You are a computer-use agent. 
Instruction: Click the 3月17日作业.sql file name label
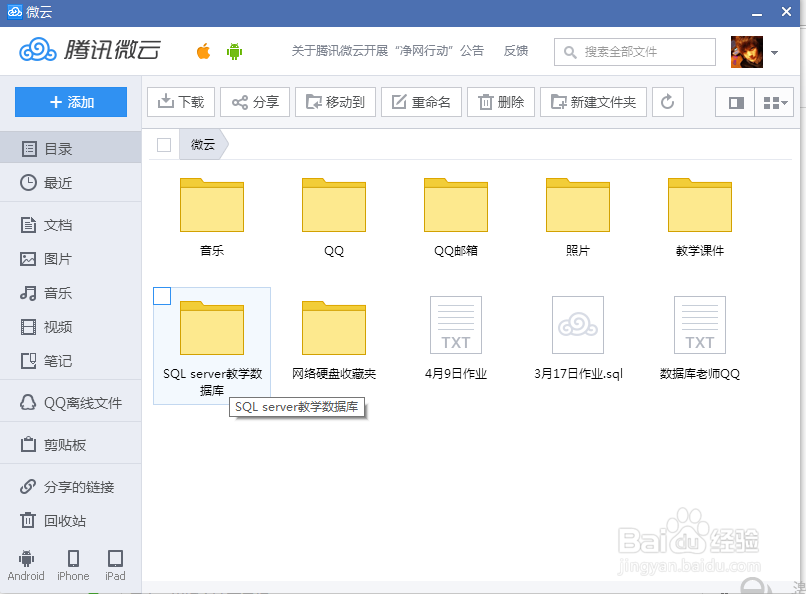pyautogui.click(x=578, y=374)
